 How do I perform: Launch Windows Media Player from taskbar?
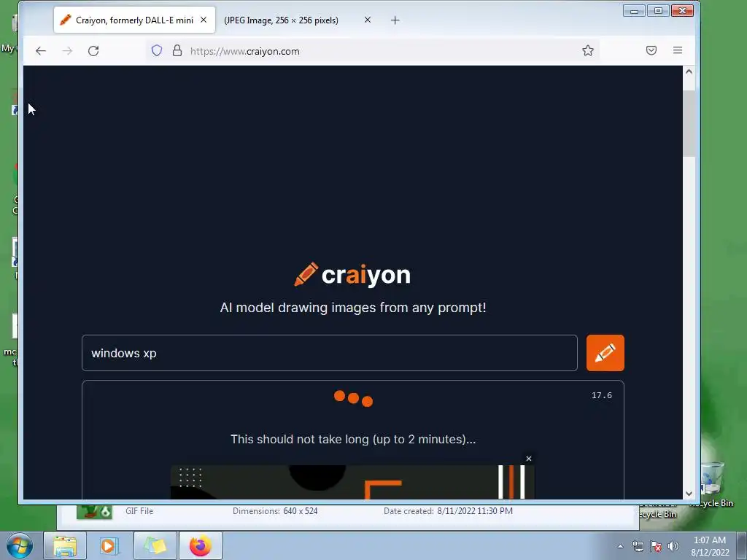coord(109,545)
